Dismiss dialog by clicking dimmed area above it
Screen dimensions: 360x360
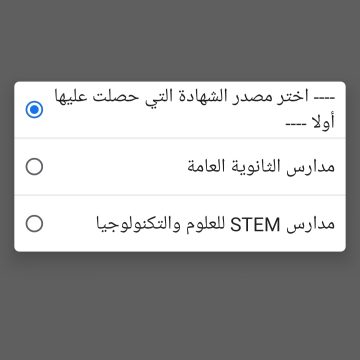coord(180,40)
